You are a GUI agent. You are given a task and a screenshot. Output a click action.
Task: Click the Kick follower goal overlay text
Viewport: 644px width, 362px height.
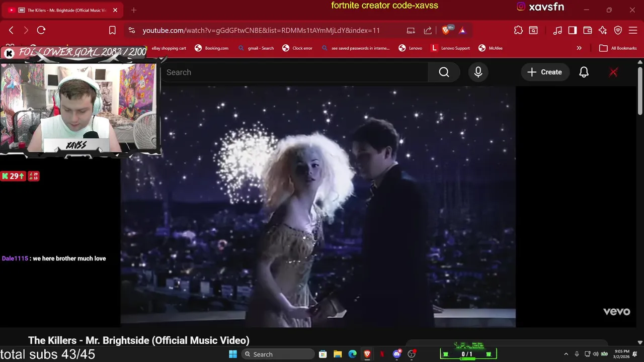pos(83,52)
